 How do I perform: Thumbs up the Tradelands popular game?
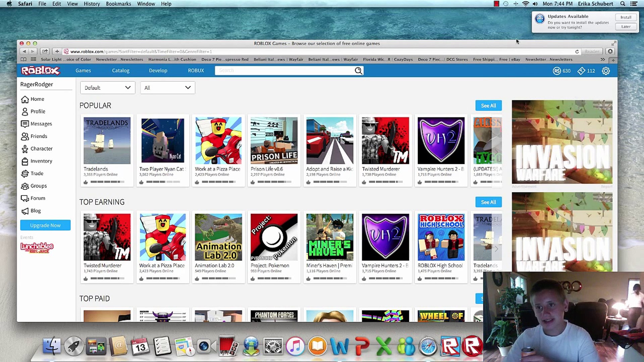click(86, 182)
